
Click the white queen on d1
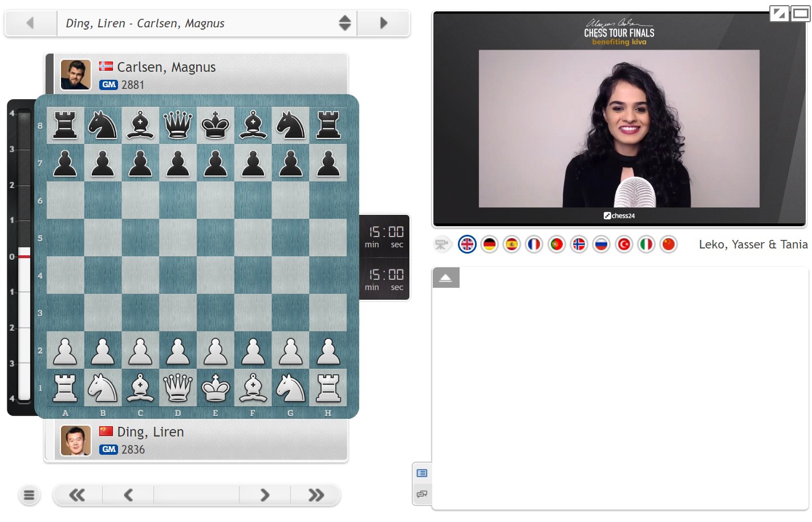coord(178,388)
